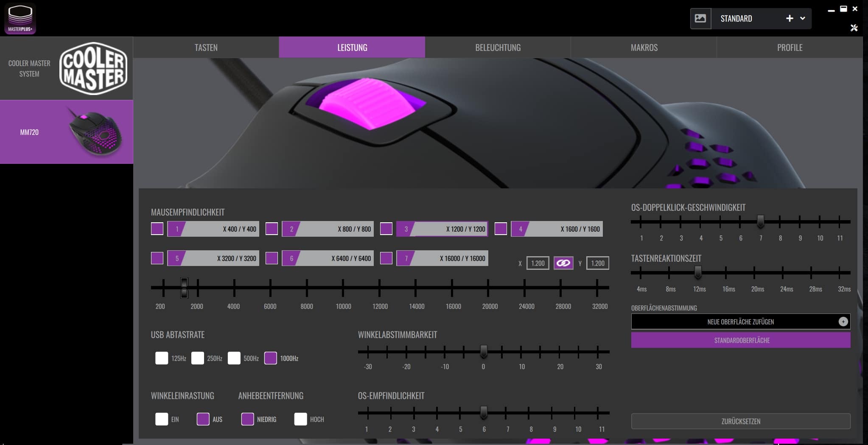Click the MasterPlus+ logo icon
The width and height of the screenshot is (868, 445).
(x=20, y=19)
